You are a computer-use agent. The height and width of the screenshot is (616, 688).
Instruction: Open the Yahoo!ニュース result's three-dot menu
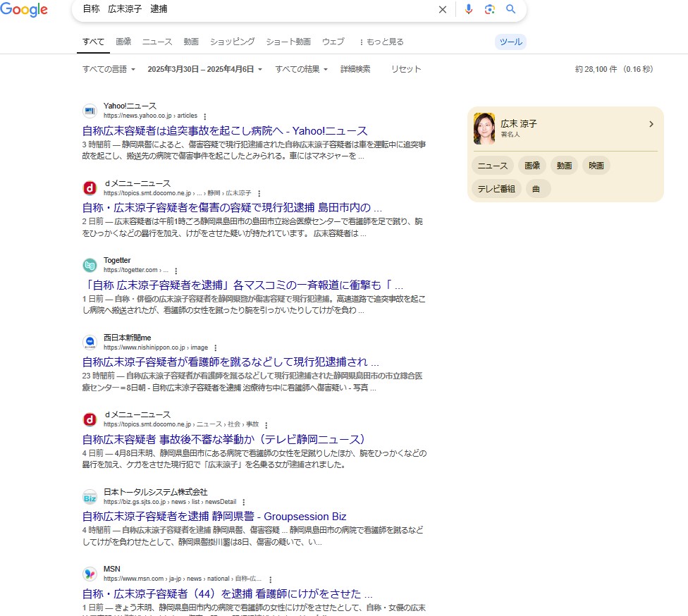click(x=205, y=116)
